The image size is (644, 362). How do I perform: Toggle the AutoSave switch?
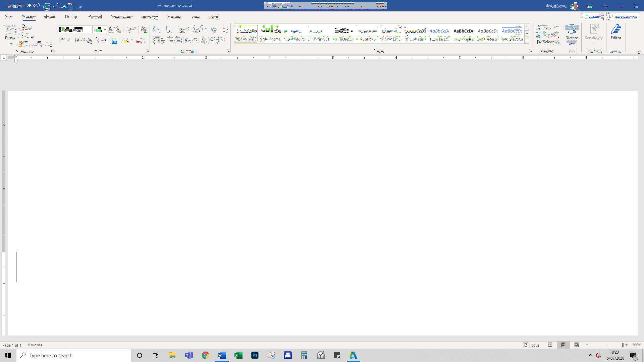point(33,5)
